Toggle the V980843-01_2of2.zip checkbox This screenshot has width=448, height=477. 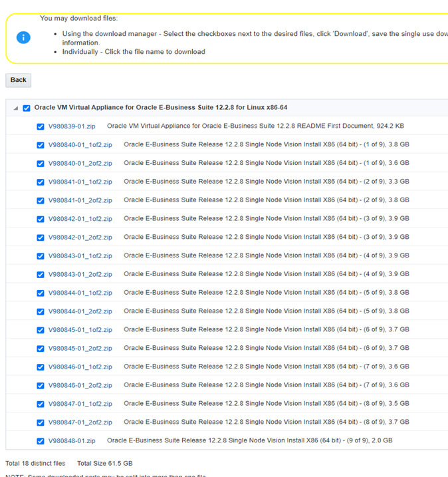[x=41, y=274]
